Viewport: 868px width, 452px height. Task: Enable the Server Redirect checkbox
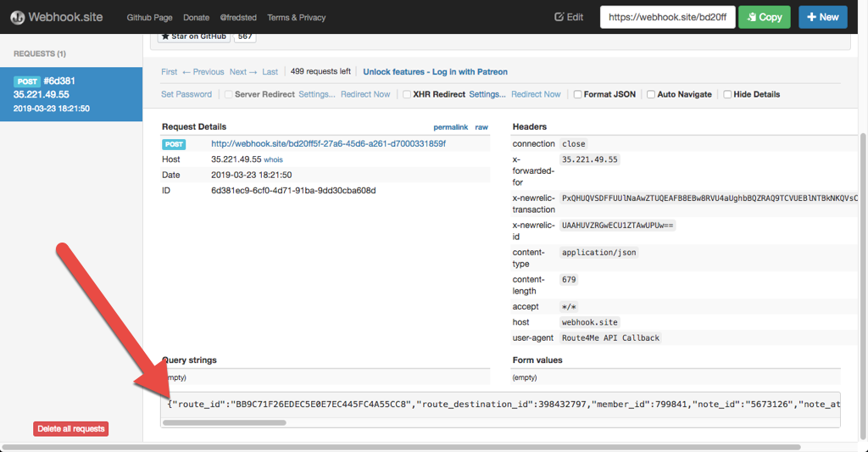[229, 95]
